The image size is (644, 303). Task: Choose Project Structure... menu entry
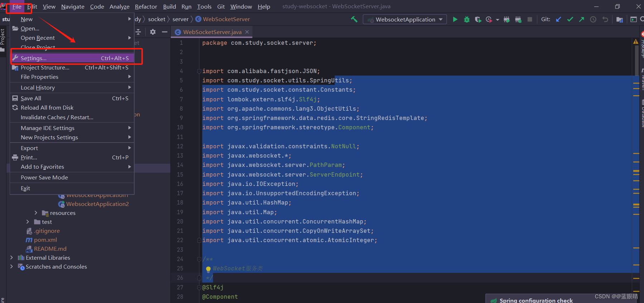(x=72, y=67)
